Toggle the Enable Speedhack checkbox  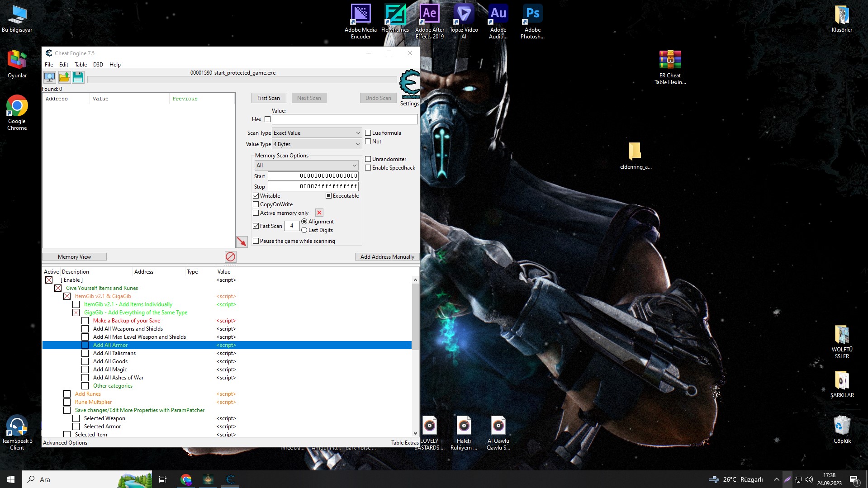(x=368, y=168)
